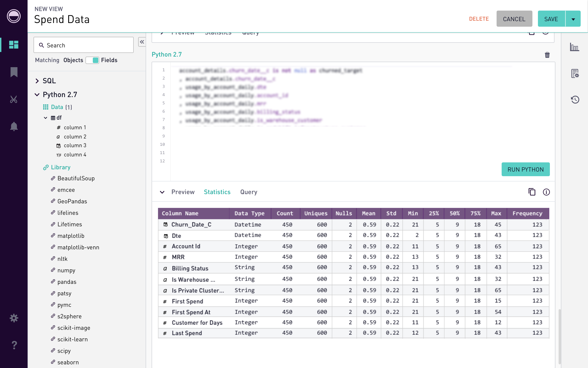588x368 pixels.
Task: Select the matplotlib-venn library
Action: coord(78,247)
